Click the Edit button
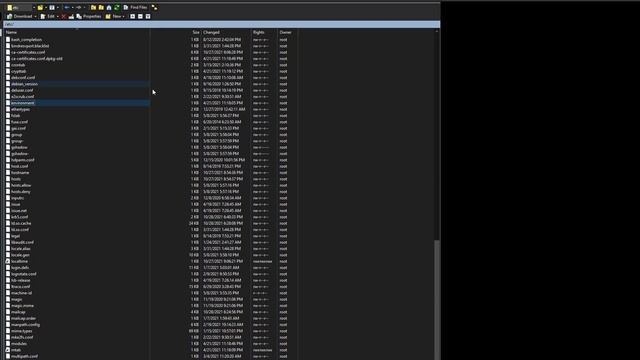The image size is (640, 360). pyautogui.click(x=47, y=16)
